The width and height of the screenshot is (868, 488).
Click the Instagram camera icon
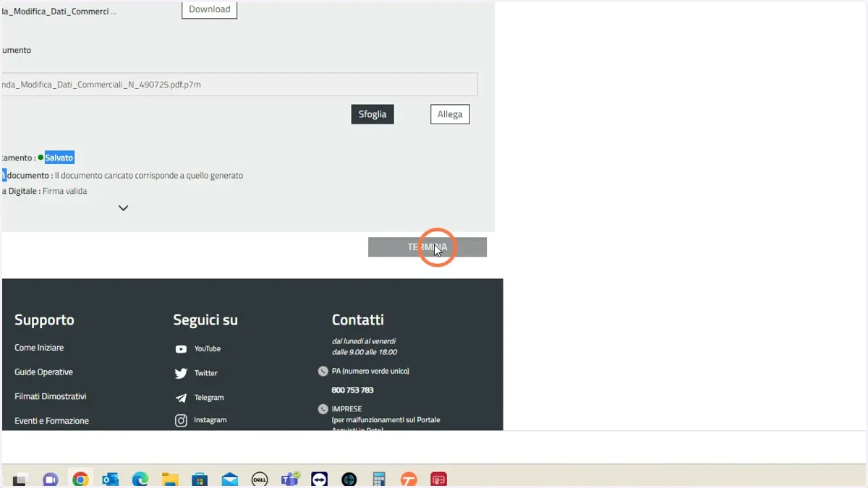pos(181,420)
